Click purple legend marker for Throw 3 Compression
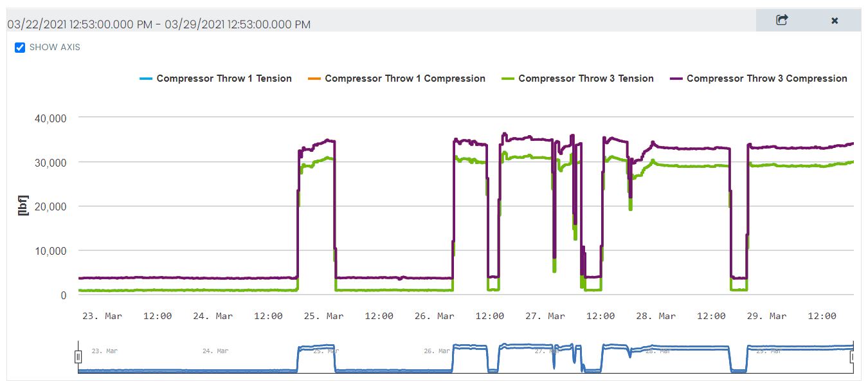The width and height of the screenshot is (868, 386). pos(676,78)
